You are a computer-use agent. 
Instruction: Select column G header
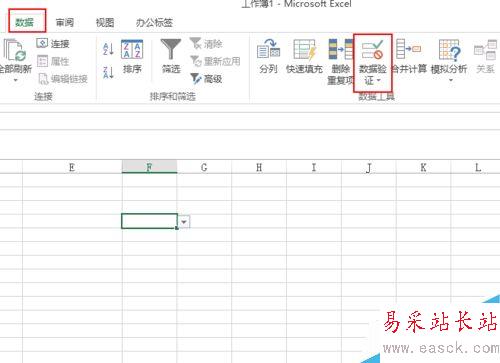[204, 167]
